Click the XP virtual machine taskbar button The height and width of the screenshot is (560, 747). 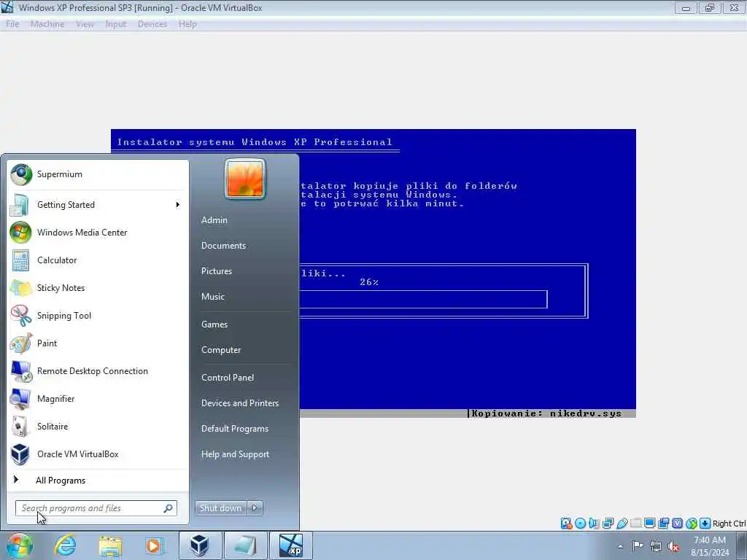click(x=291, y=545)
